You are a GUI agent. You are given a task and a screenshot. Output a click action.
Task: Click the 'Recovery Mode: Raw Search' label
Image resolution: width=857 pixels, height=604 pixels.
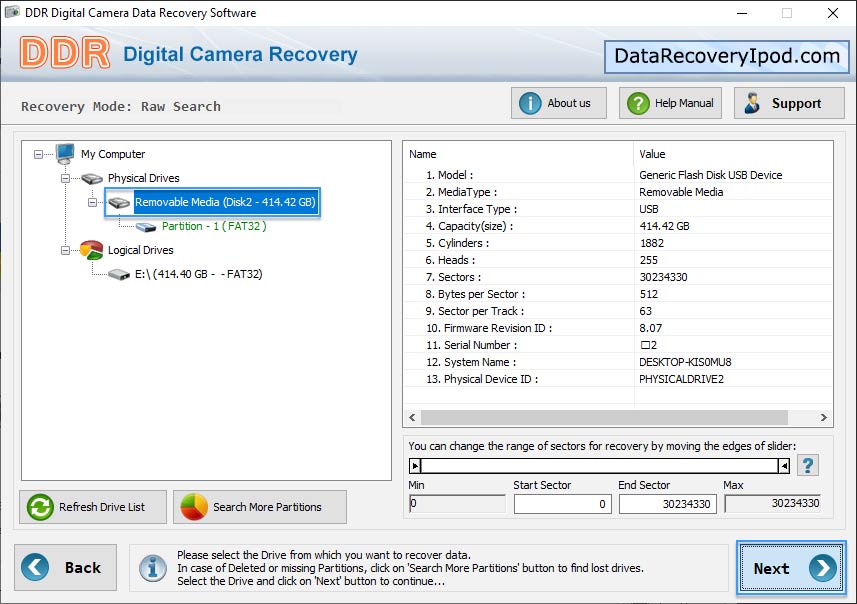(121, 107)
